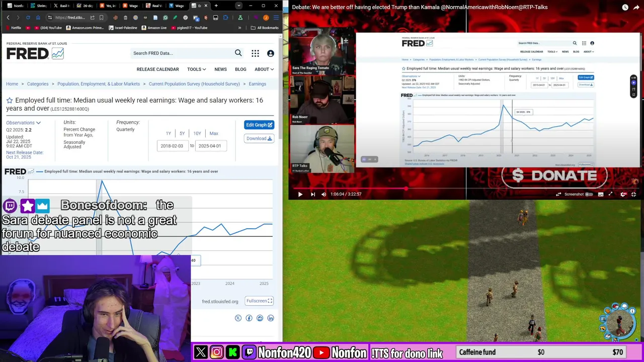Open Watch later clock icon
The width and height of the screenshot is (644, 362).
click(625, 8)
